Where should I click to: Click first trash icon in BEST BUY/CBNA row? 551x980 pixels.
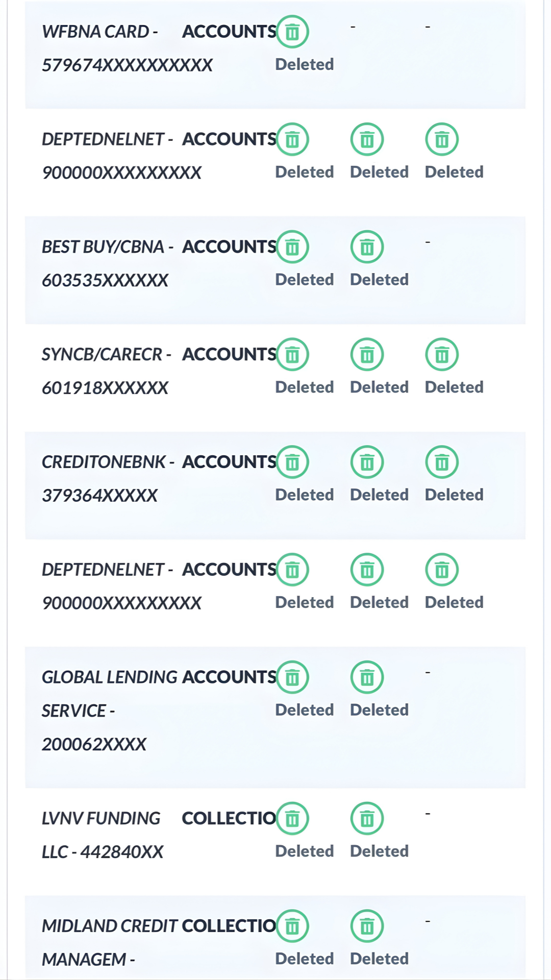(292, 247)
